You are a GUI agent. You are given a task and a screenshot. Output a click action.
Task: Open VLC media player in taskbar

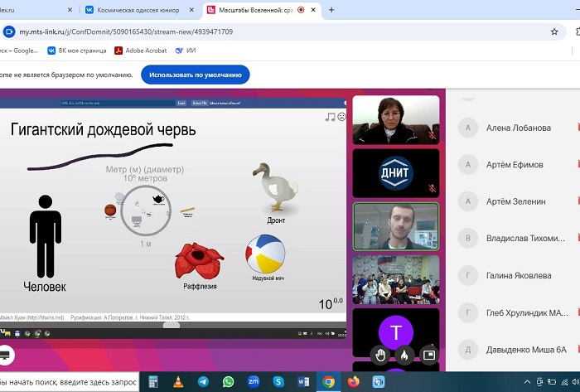[x=178, y=382]
